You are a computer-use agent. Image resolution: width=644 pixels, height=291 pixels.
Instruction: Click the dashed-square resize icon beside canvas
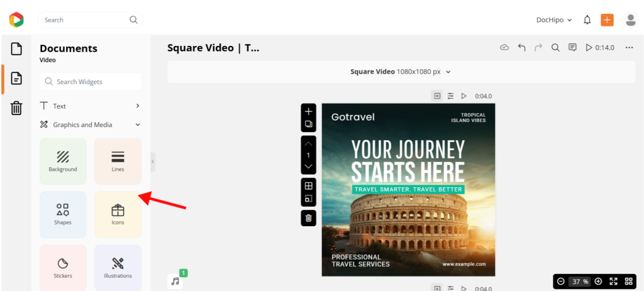click(x=308, y=199)
